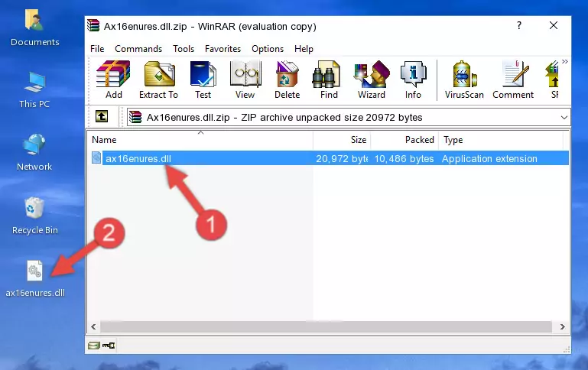
Task: Run the Test archive tool
Action: [x=203, y=80]
